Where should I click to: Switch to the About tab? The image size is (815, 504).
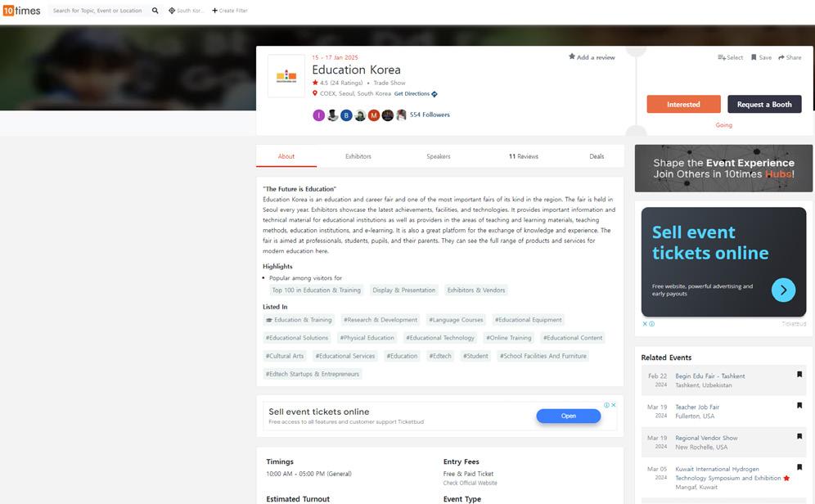286,156
